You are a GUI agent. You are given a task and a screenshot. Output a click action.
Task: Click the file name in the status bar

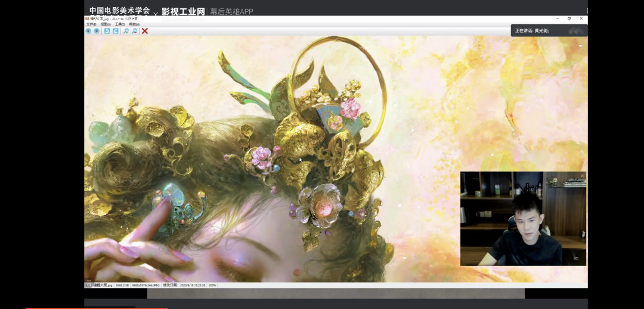102,285
